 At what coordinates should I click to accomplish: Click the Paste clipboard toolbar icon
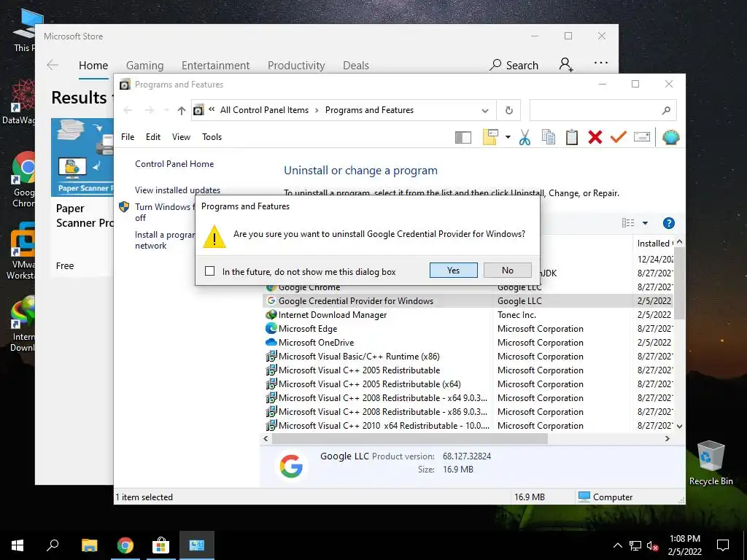coord(572,137)
